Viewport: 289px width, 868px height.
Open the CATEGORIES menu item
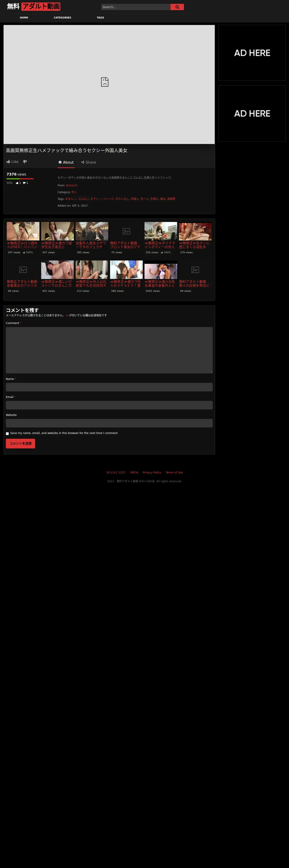[62, 18]
